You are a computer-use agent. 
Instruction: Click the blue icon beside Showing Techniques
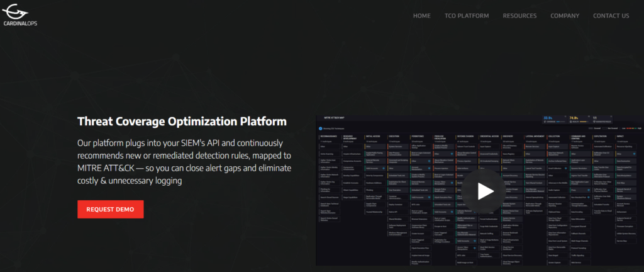click(x=320, y=128)
